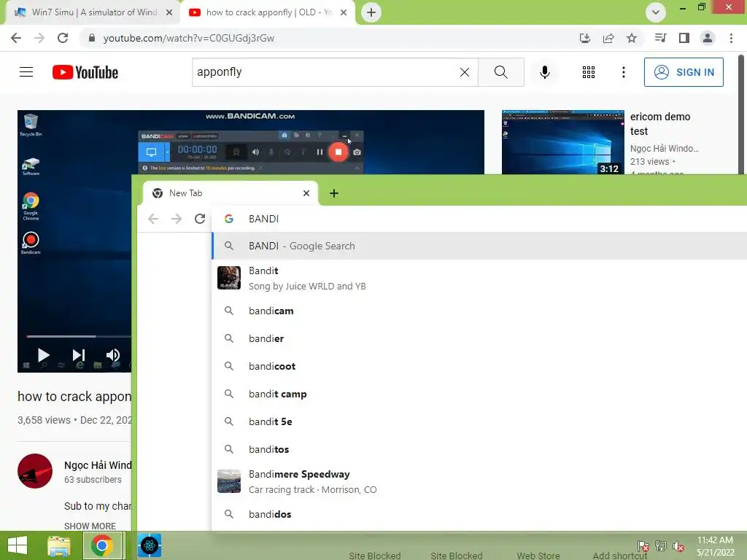Viewport: 747px width, 560px height.
Task: Go back in the outer Chrome window
Action: 16,38
